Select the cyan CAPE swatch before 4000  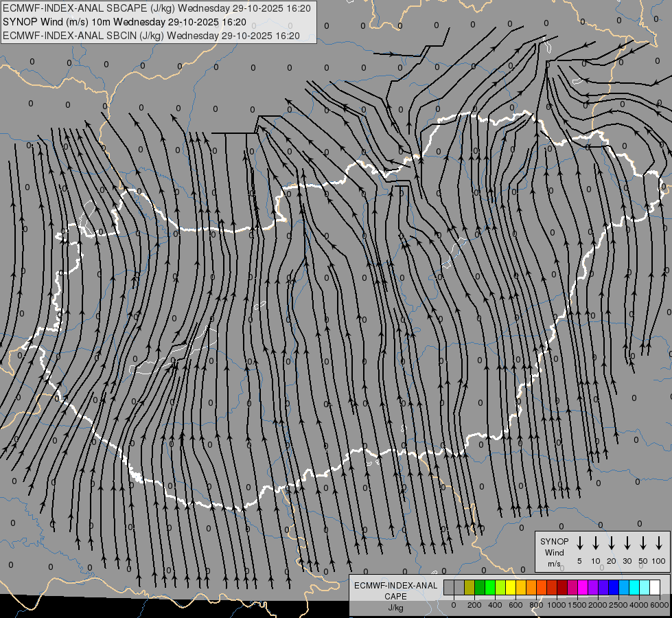pos(634,587)
